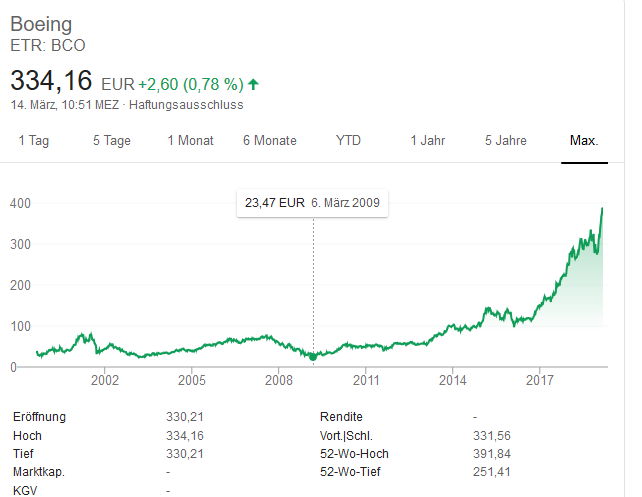This screenshot has width=642, height=497.
Task: Click the 334,16 price value
Action: coord(50,81)
